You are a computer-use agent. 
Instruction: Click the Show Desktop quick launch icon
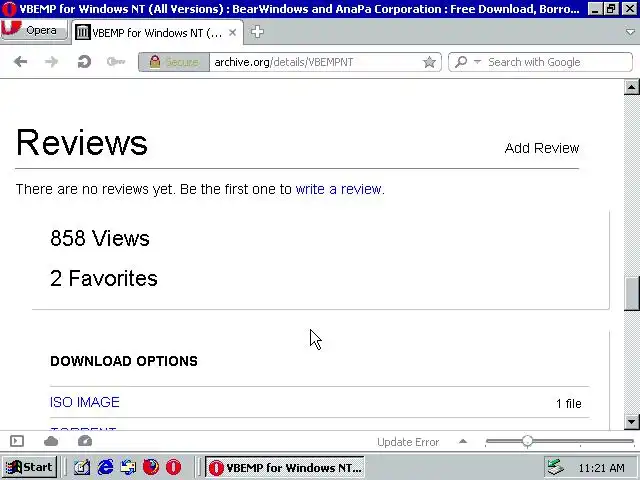coord(82,467)
